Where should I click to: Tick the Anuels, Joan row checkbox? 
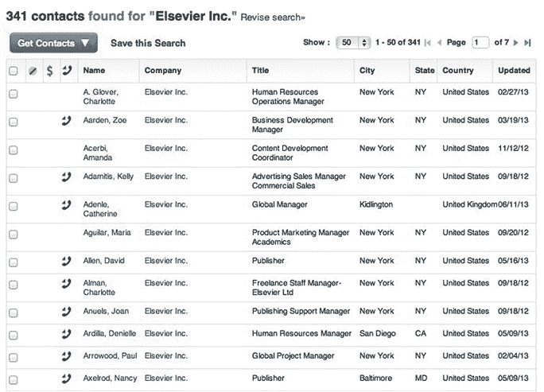14,313
